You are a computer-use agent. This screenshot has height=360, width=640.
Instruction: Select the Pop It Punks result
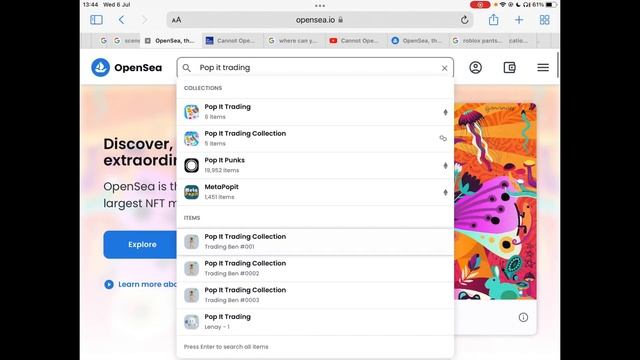pos(315,165)
